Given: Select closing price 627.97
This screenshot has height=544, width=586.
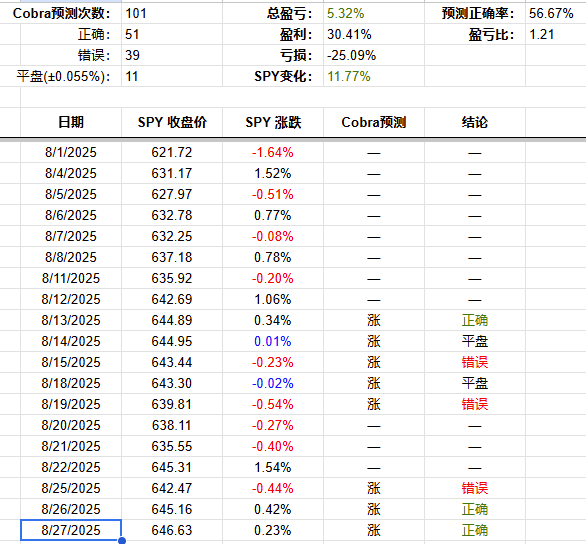Looking at the screenshot, I should point(172,194).
